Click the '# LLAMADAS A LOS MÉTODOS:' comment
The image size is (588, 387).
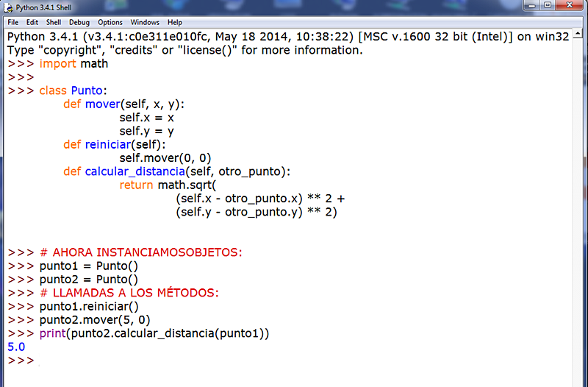(x=129, y=293)
